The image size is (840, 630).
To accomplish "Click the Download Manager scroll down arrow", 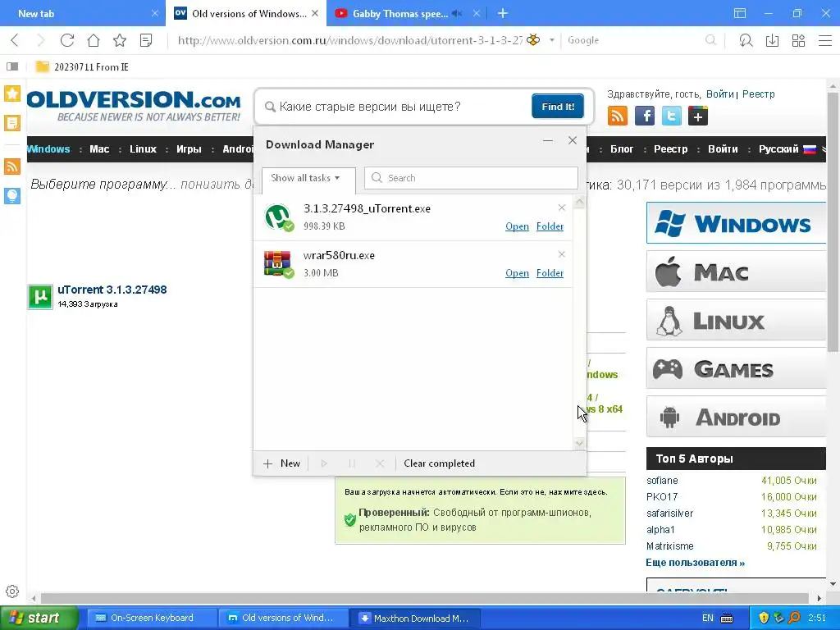I will [579, 443].
